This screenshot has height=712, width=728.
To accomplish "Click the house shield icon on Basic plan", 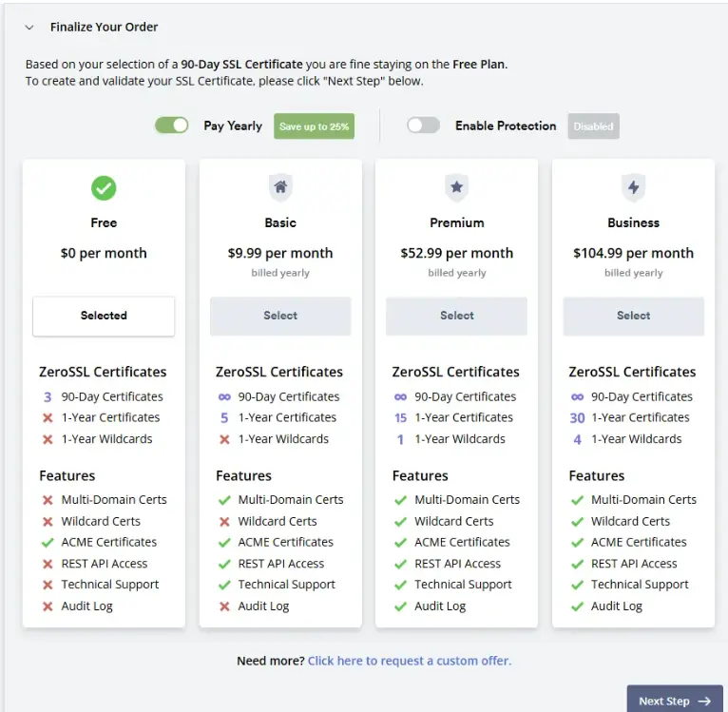I will 280,187.
